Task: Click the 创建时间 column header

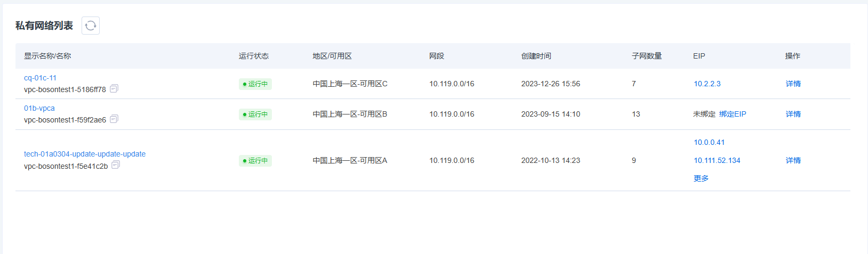Action: coord(536,56)
